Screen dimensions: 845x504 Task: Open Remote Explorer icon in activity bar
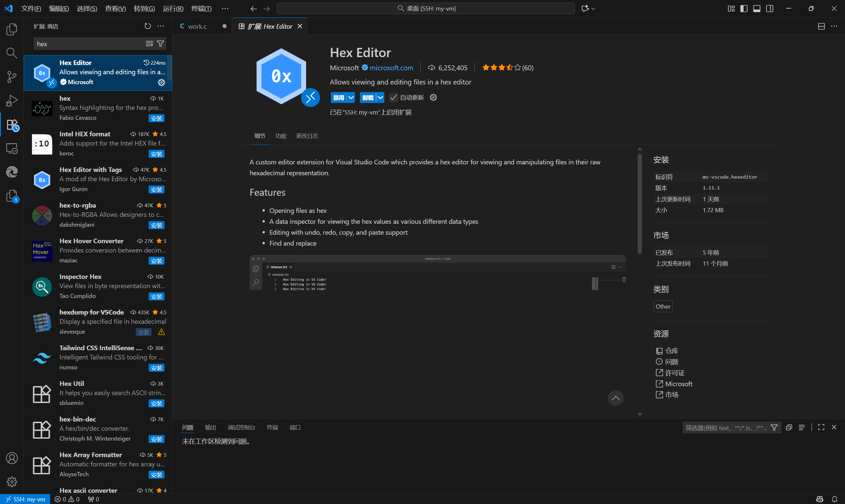[x=12, y=149]
